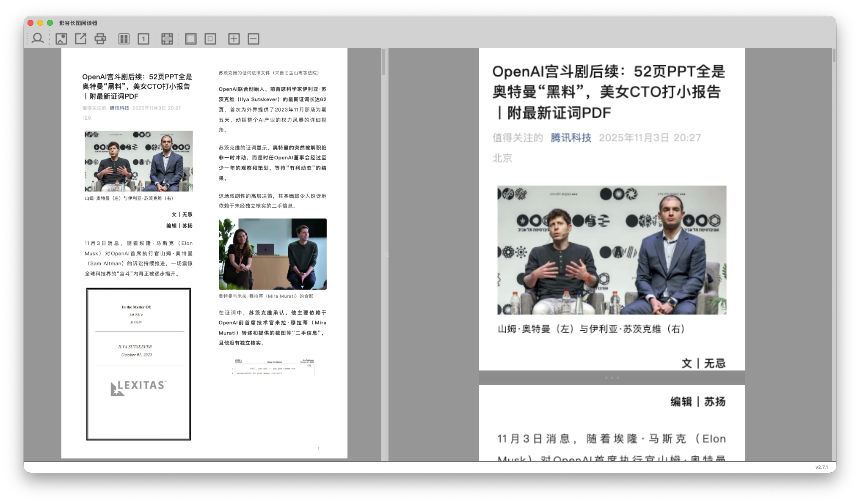Viewport: 860px width, 504px height.
Task: Open the 腾讯科技 link in left article
Action: (x=119, y=108)
